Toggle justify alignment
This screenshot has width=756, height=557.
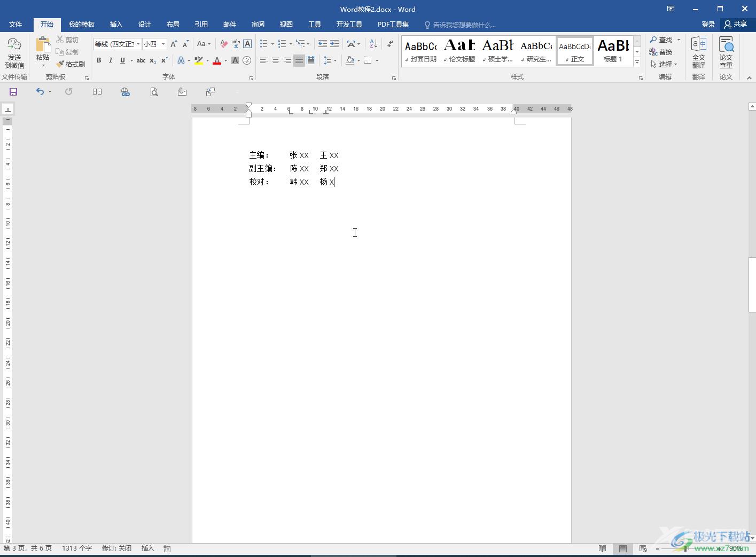point(299,60)
